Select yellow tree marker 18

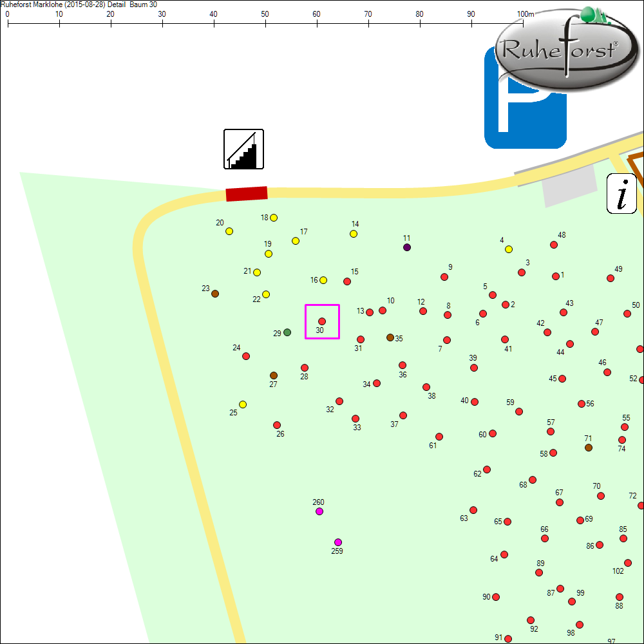(274, 218)
